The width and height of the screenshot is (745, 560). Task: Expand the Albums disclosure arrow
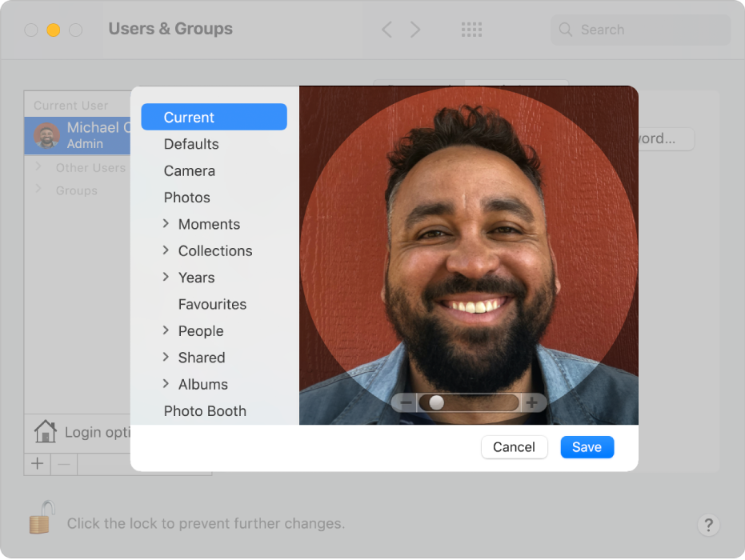click(166, 384)
